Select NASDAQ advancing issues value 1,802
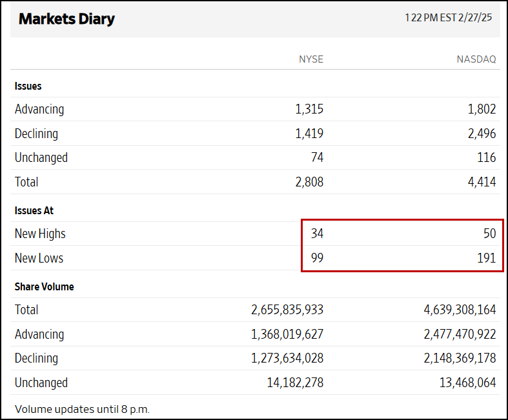 coord(482,109)
